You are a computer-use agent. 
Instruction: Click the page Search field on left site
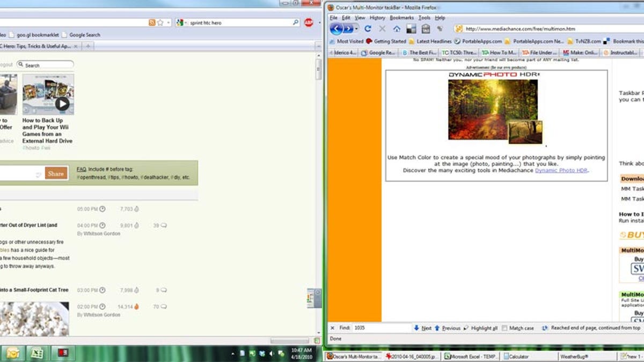[45, 65]
